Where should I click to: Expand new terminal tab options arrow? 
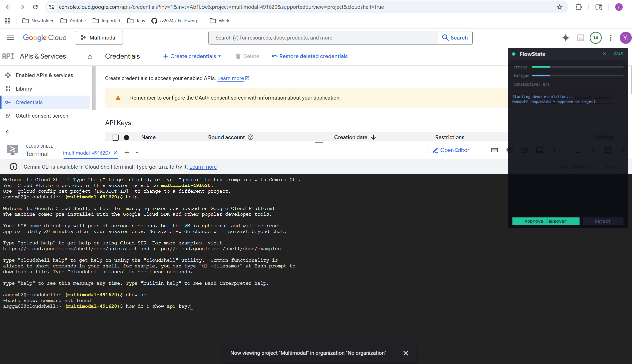(x=137, y=153)
